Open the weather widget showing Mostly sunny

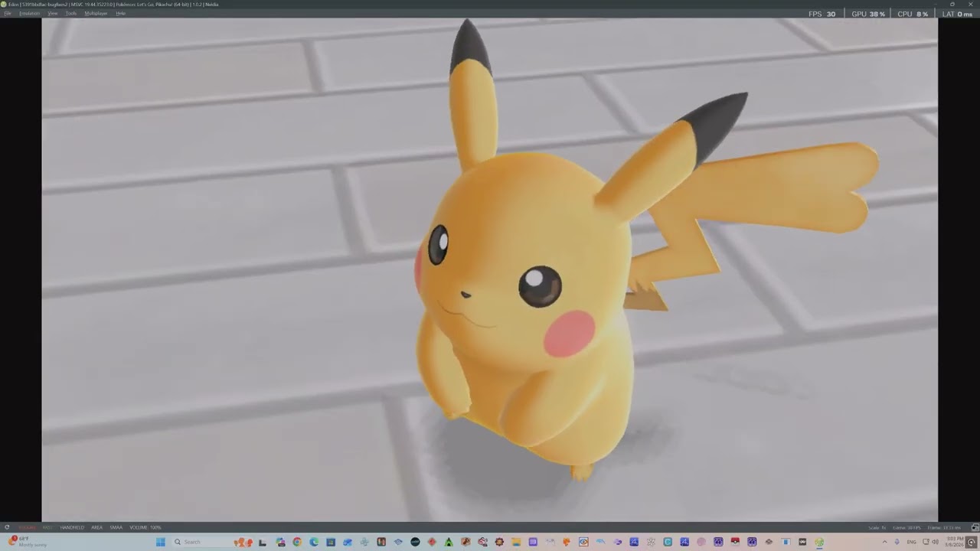(x=28, y=542)
